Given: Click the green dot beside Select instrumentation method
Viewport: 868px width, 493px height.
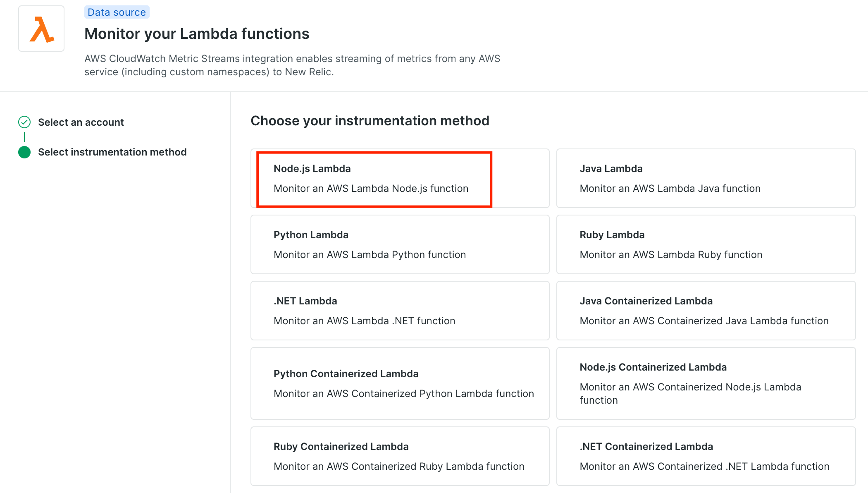Looking at the screenshot, I should [x=24, y=152].
